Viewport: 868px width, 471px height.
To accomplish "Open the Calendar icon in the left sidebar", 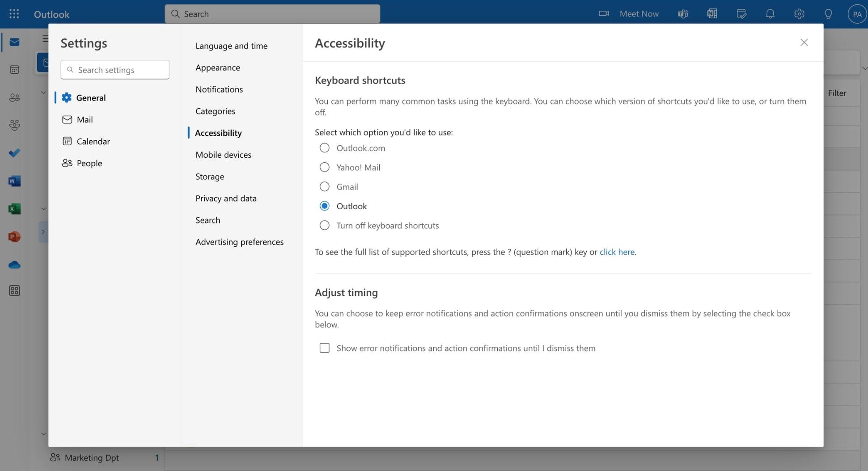I will pos(14,68).
